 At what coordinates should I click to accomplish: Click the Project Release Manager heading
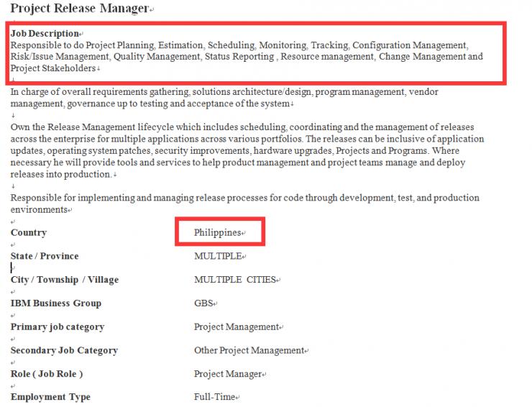pyautogui.click(x=79, y=9)
